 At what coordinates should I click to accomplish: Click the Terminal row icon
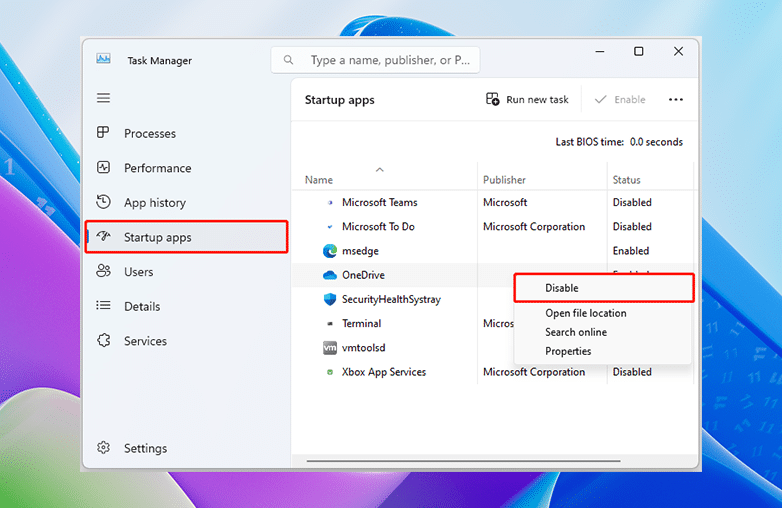(x=330, y=324)
